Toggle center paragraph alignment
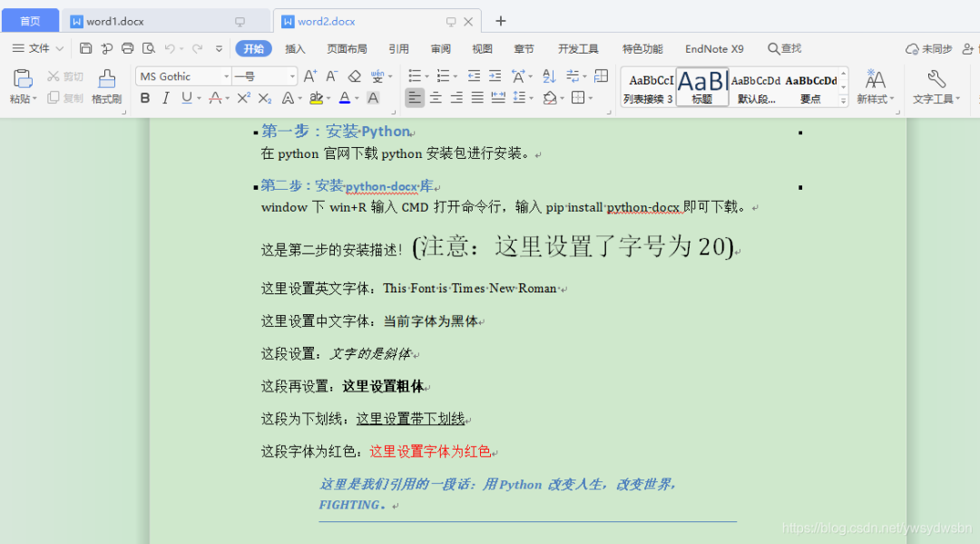This screenshot has height=544, width=980. click(x=435, y=97)
